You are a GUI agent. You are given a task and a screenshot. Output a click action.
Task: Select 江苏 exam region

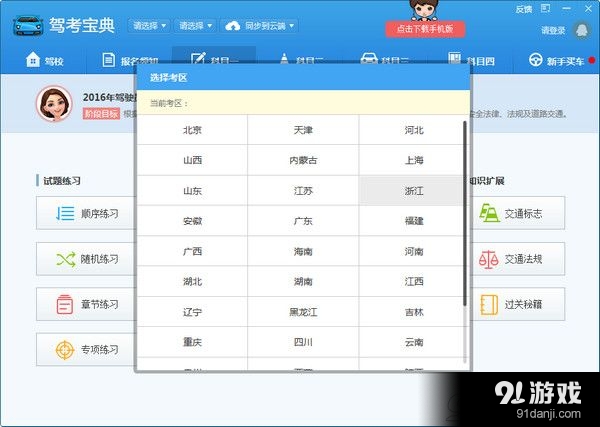303,191
